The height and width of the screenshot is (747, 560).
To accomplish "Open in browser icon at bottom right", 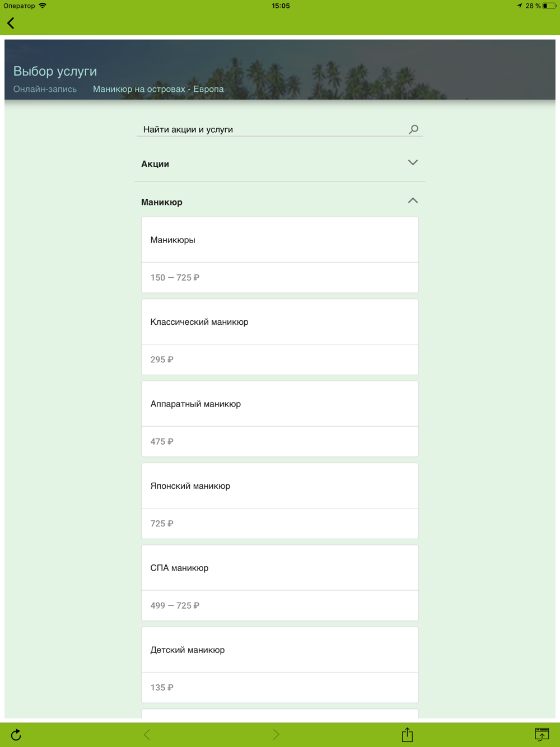I will pos(542,734).
